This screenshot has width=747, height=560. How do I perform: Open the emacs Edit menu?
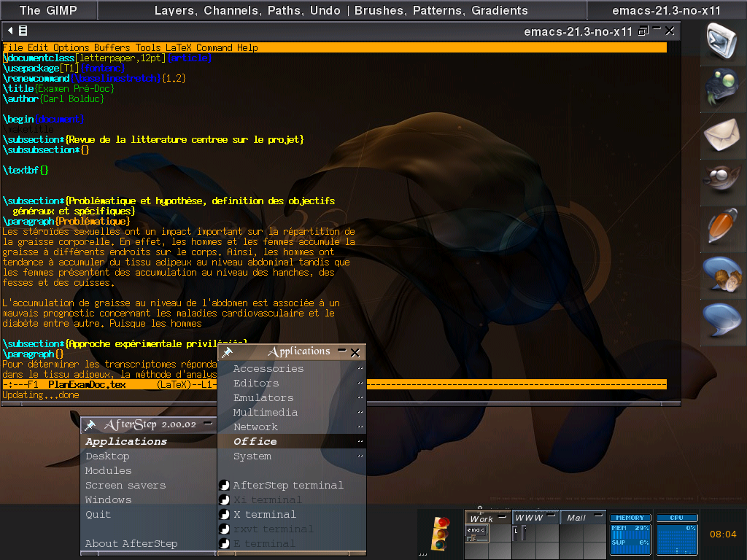coord(38,47)
